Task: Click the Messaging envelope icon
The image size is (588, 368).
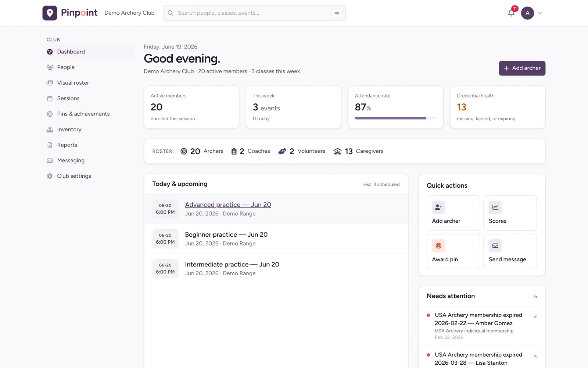Action: 50,160
